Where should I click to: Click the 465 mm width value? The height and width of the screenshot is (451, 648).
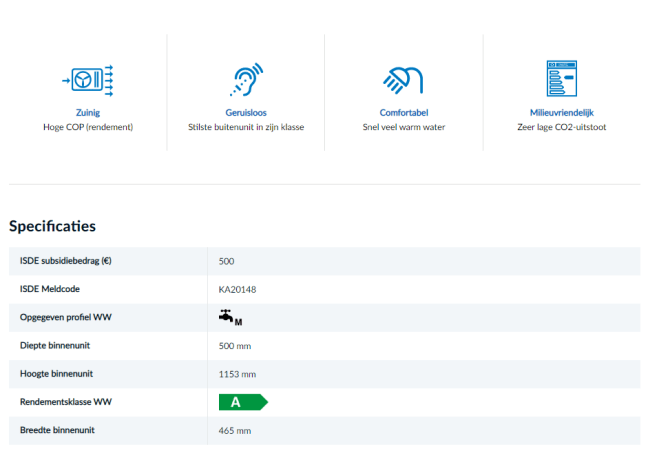(x=235, y=430)
